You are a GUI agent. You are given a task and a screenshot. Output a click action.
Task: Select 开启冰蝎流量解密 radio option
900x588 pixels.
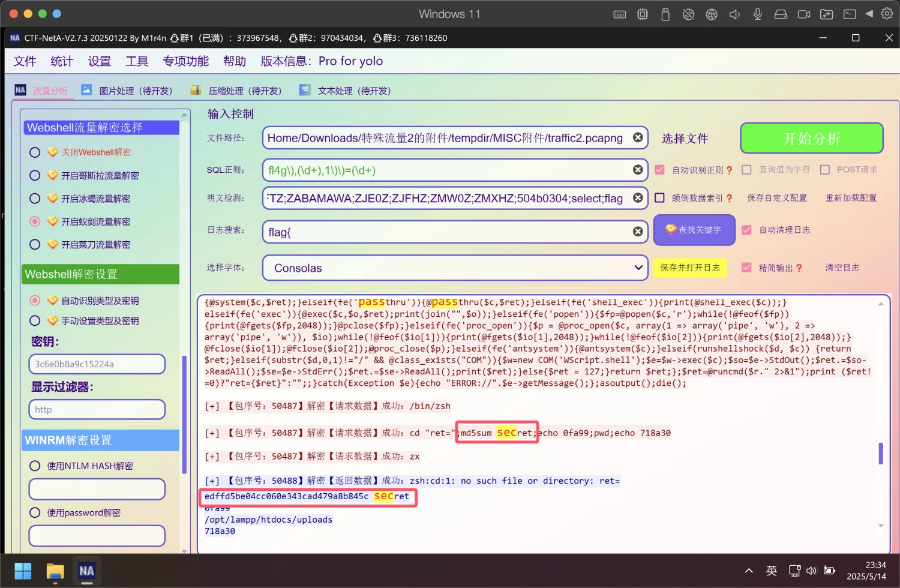tap(35, 199)
